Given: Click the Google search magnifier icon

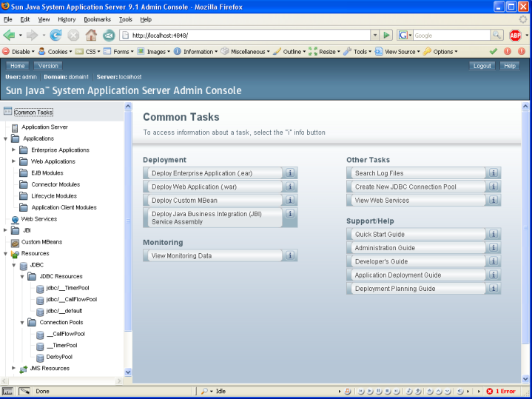Looking at the screenshot, I should (496, 35).
